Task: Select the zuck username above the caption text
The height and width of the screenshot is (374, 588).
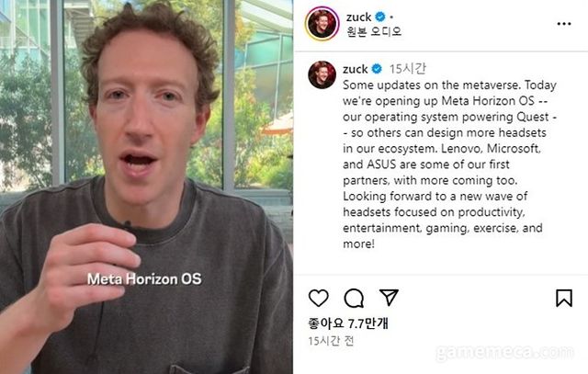Action: [356, 70]
